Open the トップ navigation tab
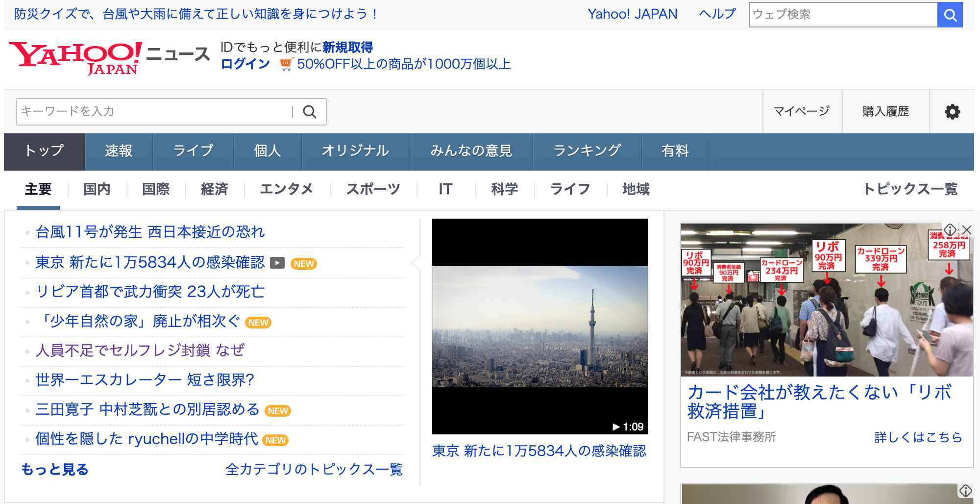Image resolution: width=980 pixels, height=504 pixels. pyautogui.click(x=45, y=151)
